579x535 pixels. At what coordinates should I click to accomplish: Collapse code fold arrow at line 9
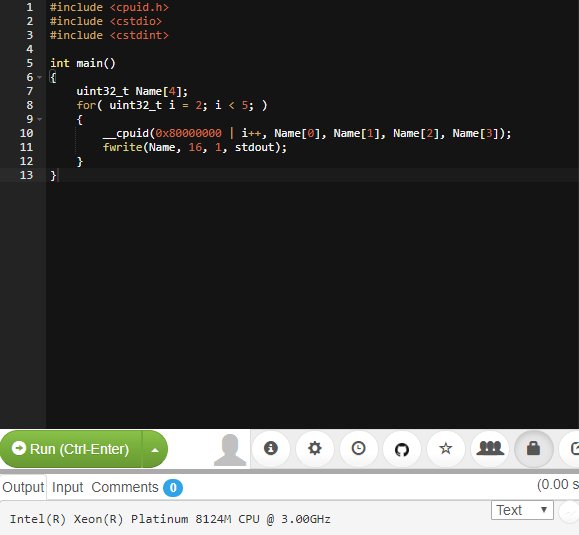[x=40, y=119]
